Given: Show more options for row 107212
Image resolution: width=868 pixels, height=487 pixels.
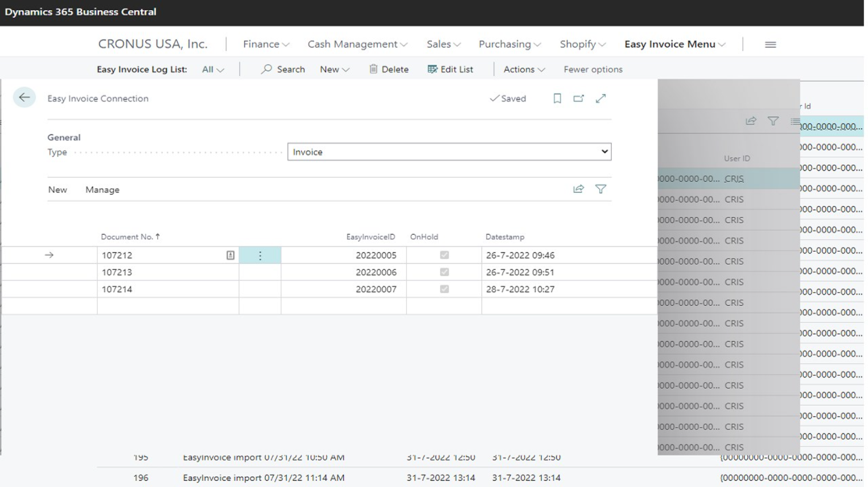Looking at the screenshot, I should pos(260,256).
